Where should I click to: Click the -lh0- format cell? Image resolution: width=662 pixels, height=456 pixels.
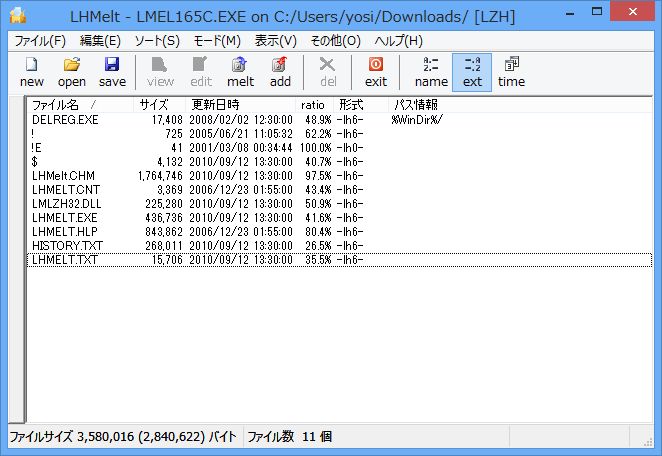pos(350,148)
